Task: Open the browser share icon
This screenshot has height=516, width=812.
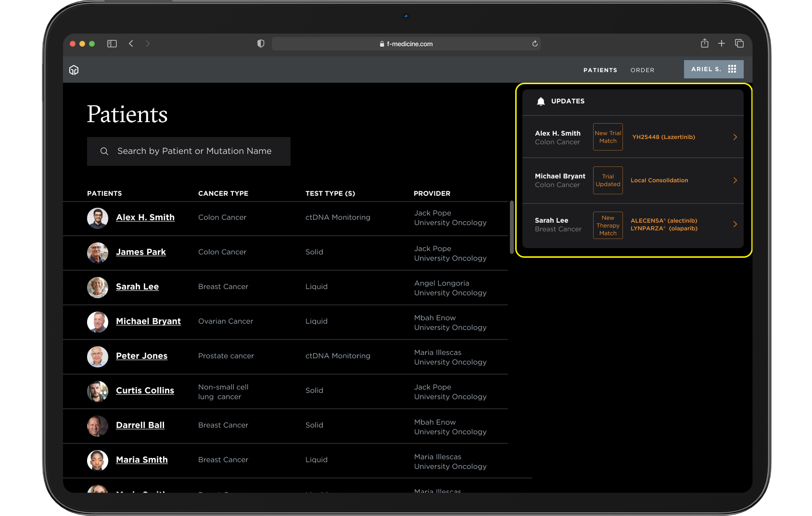Action: 705,43
